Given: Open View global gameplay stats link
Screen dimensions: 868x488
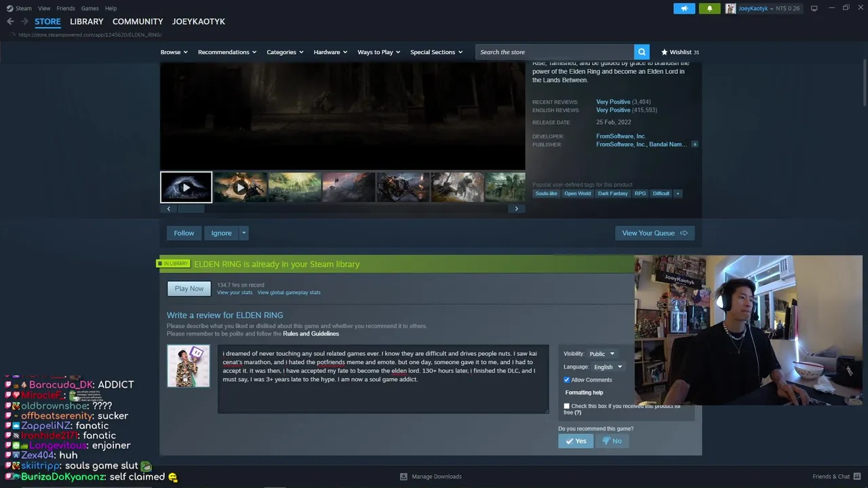Looking at the screenshot, I should click(289, 292).
